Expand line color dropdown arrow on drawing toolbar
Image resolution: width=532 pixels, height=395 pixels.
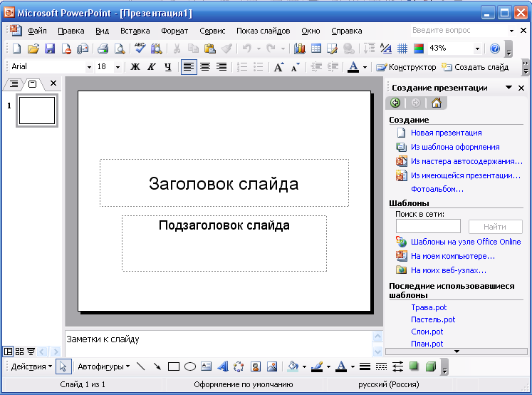(328, 366)
